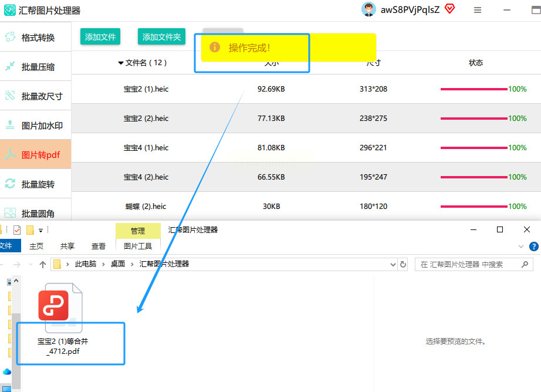The width and height of the screenshot is (541, 392).
Task: Click 添加文件夹 button
Action: (x=161, y=36)
